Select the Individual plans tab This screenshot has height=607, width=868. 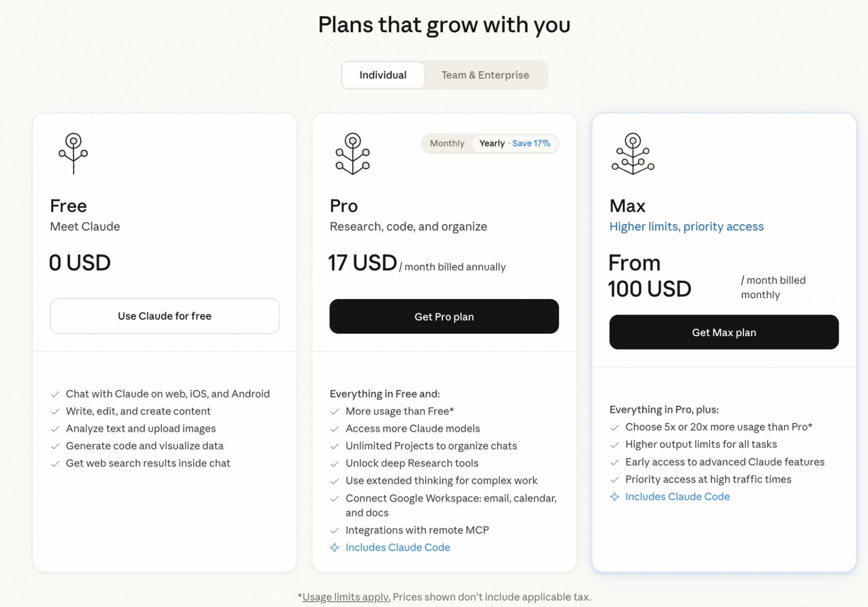click(x=383, y=75)
